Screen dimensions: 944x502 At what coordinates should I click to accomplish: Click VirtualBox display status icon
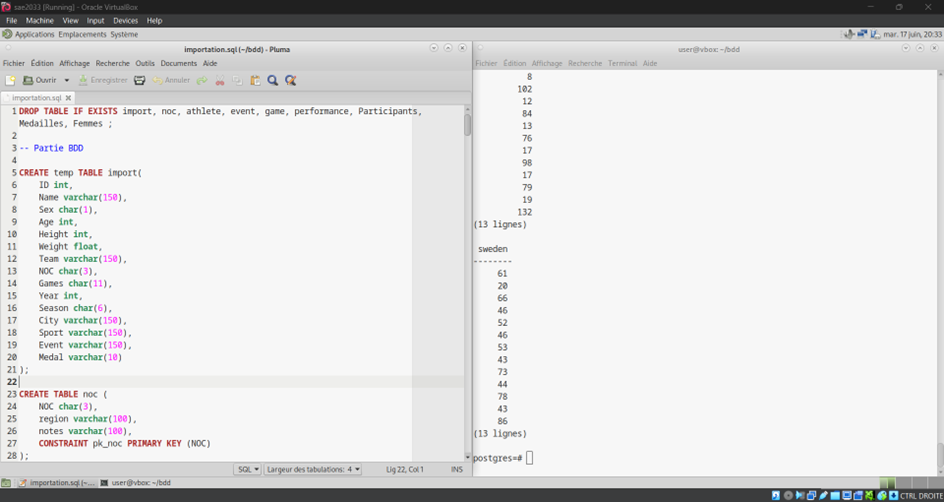coord(846,496)
